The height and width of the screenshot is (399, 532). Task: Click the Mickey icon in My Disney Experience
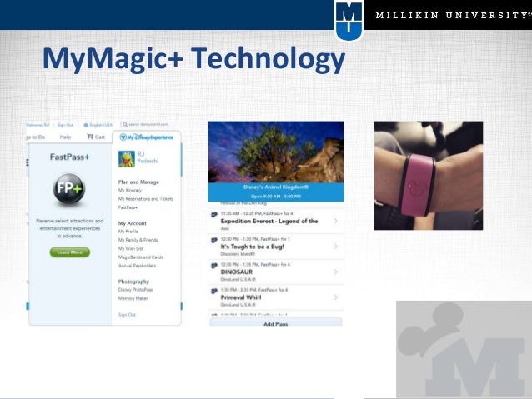(123, 137)
